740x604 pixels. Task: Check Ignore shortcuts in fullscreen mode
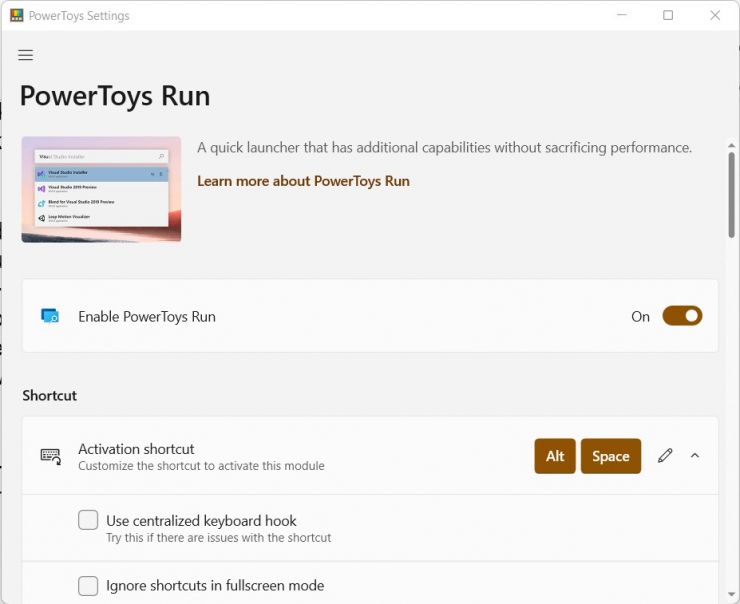pyautogui.click(x=88, y=585)
